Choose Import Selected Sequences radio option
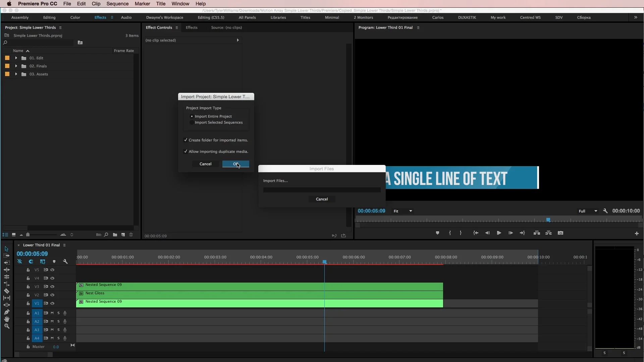Screen dimensions: 644x362 192,123
